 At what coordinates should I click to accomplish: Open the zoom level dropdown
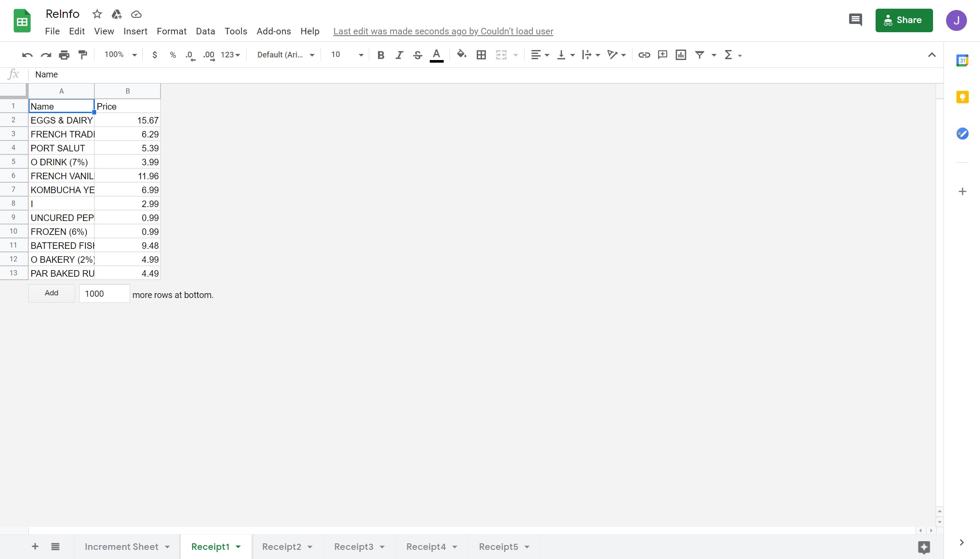click(120, 55)
